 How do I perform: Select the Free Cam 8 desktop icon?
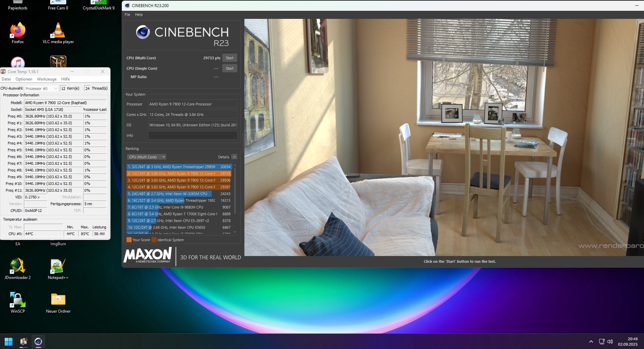pos(58,5)
